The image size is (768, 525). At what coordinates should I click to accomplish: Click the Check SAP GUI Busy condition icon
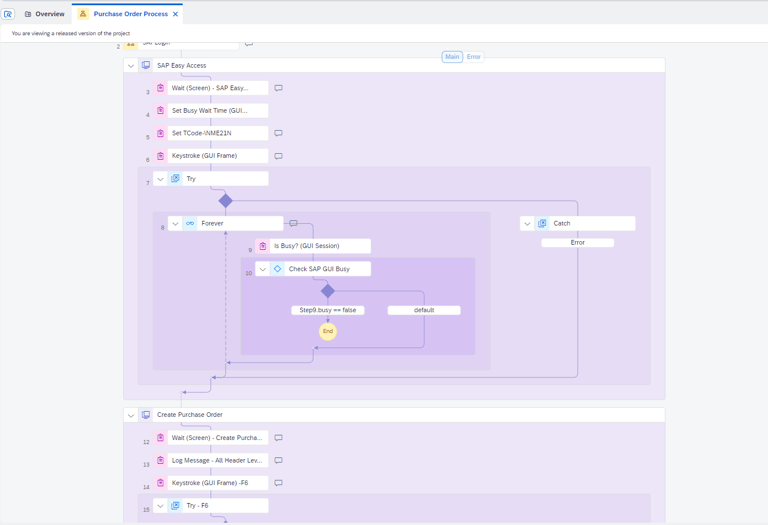coord(277,269)
